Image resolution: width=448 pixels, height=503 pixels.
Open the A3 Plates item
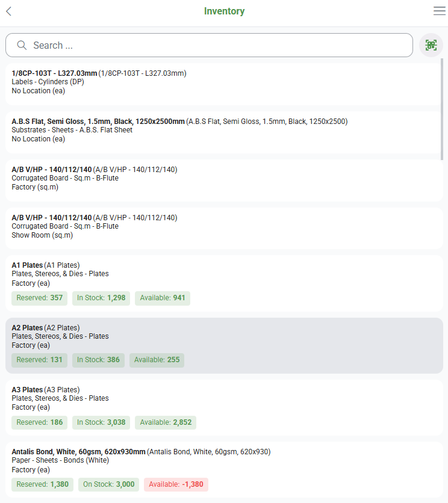[224, 408]
